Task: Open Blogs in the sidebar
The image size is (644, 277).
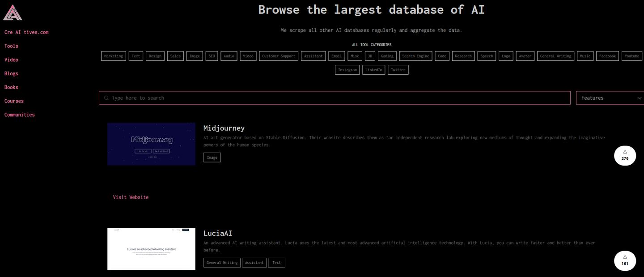Action: (11, 73)
